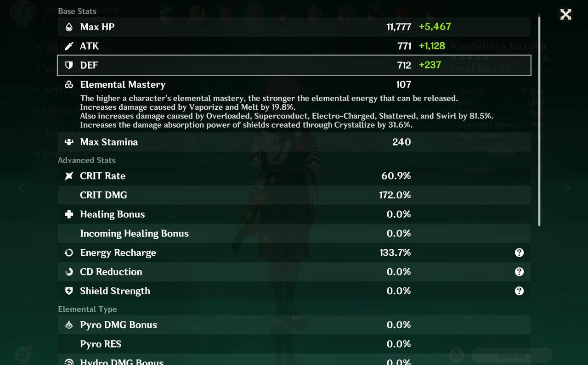Close the character details panel
Viewport: 588px width, 365px height.
pyautogui.click(x=565, y=15)
